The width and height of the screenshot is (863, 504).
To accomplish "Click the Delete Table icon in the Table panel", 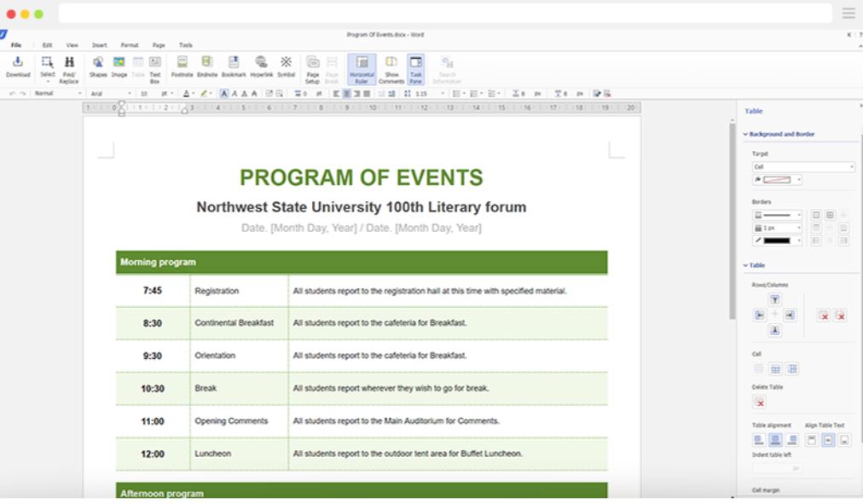I will coord(759,401).
